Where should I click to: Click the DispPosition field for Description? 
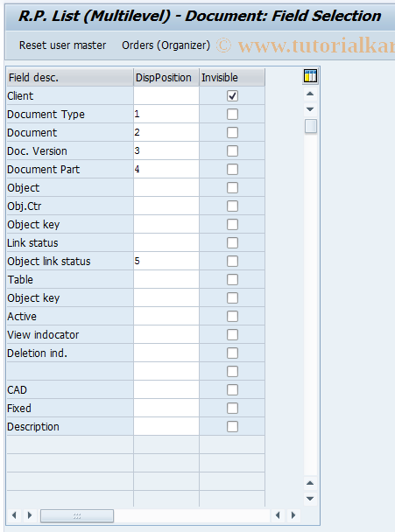[166, 426]
